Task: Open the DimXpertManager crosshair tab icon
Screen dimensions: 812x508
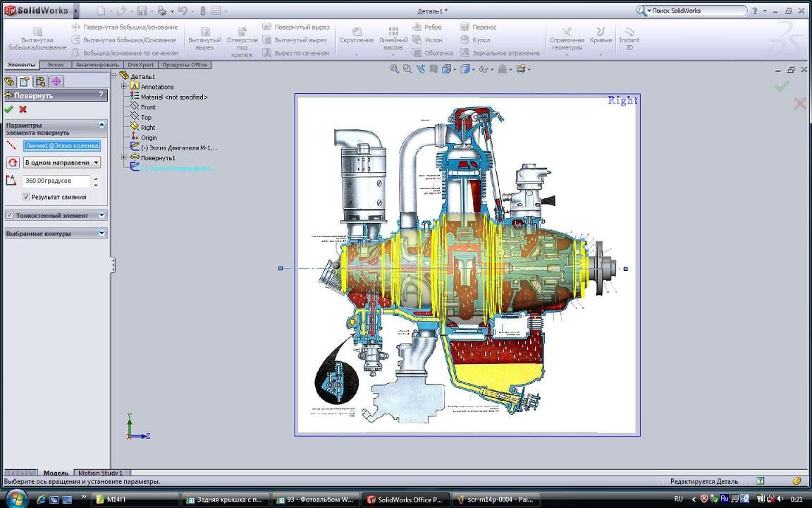Action: coord(56,82)
